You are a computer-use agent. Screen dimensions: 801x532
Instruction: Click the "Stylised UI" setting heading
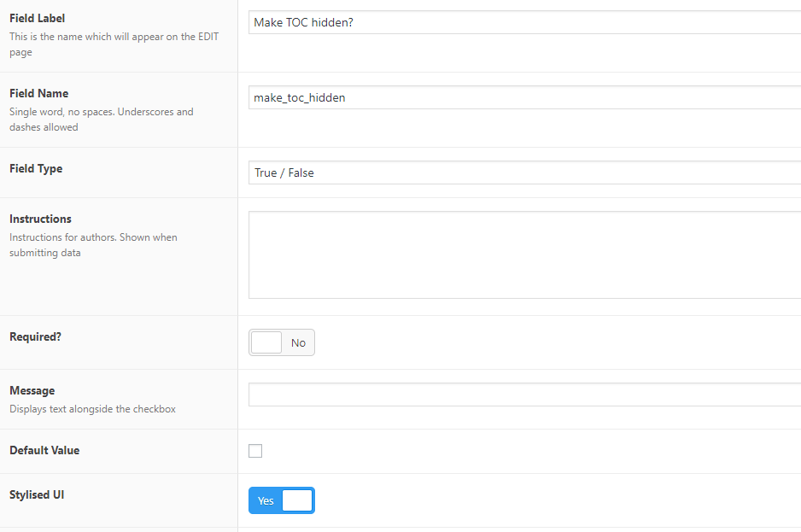click(37, 494)
